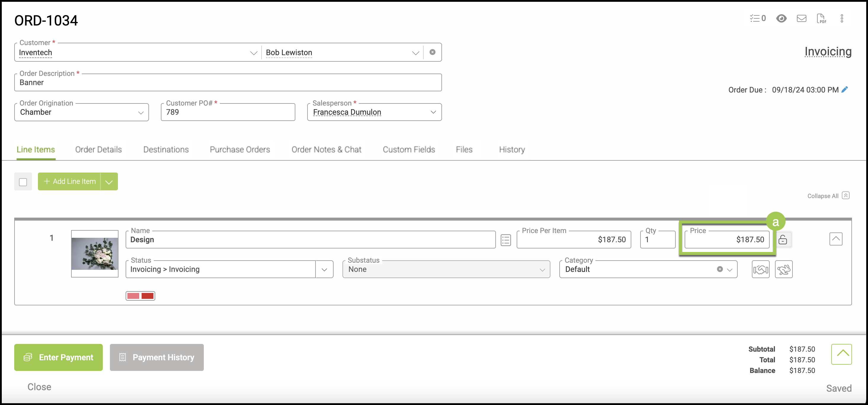Screen dimensions: 868x405
Task: Check the select all line items checkbox
Action: 23,182
